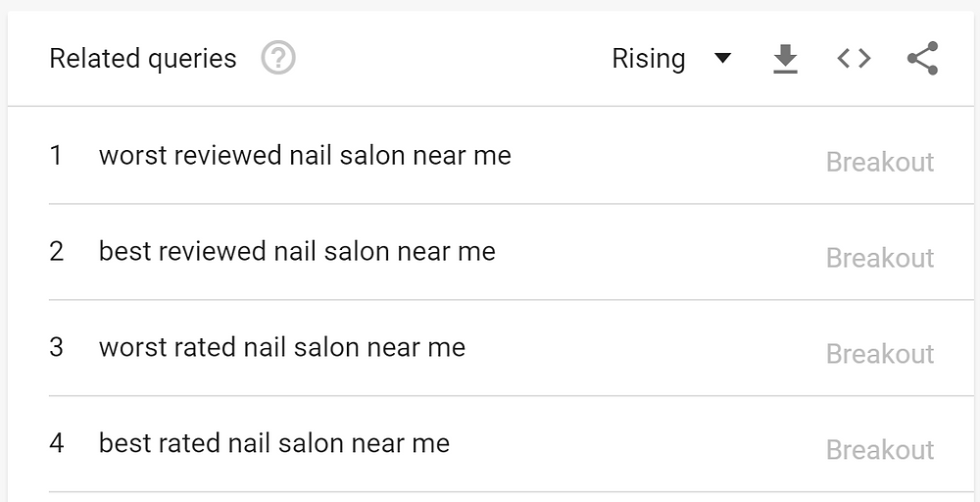
Task: Click rank number 2 in list
Action: click(x=56, y=251)
